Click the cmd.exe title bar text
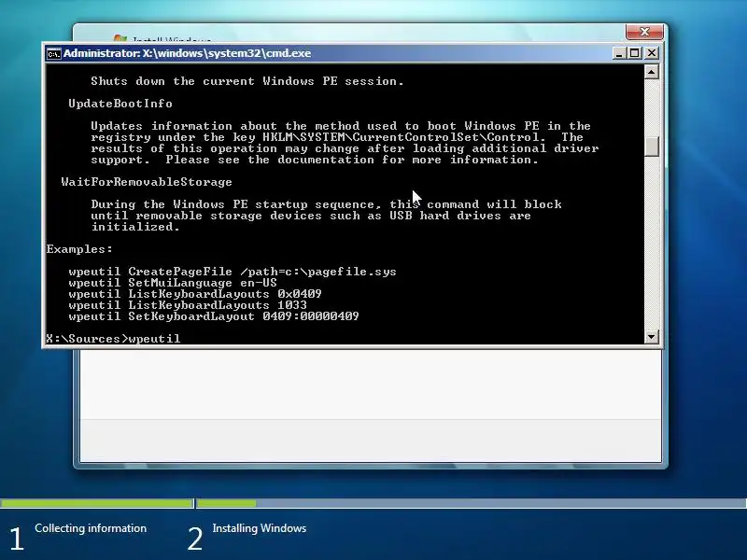Viewport: 747px width, 560px height. (x=188, y=53)
